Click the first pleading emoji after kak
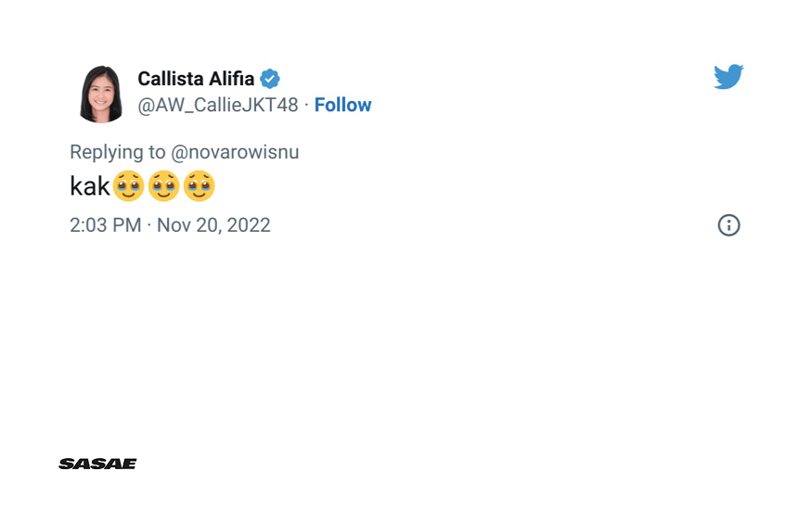812x522 pixels. coord(129,186)
